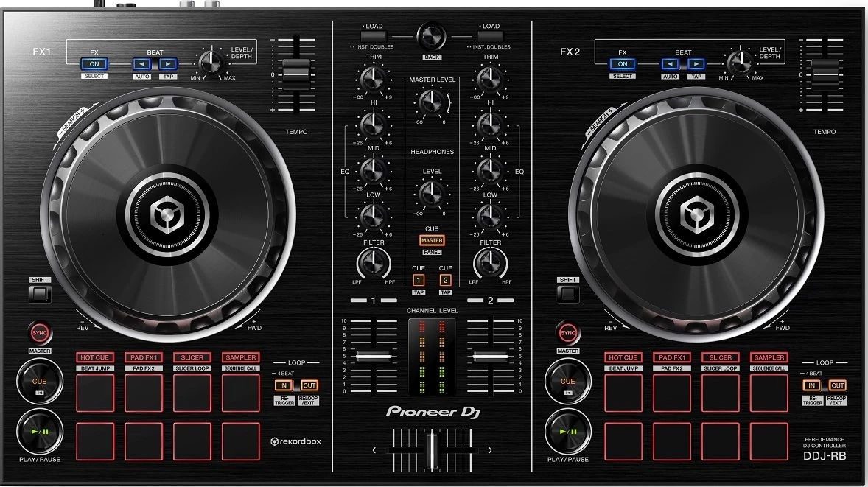Toggle the FX2 ON button
The height and width of the screenshot is (487, 868).
622,64
